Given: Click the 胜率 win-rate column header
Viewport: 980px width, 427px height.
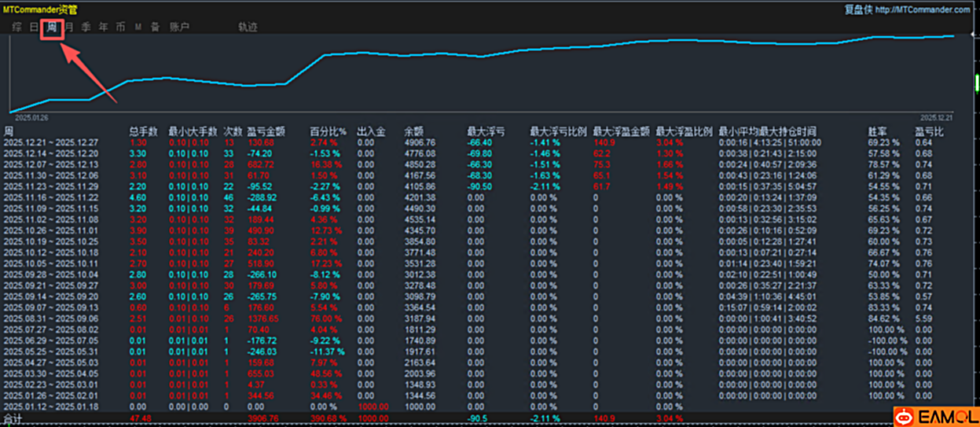Looking at the screenshot, I should pyautogui.click(x=876, y=131).
